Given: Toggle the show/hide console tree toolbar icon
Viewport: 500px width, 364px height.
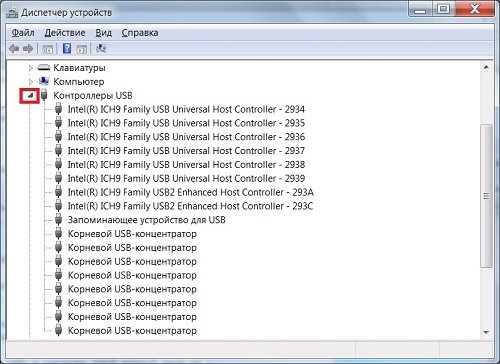Looking at the screenshot, I should pos(48,49).
